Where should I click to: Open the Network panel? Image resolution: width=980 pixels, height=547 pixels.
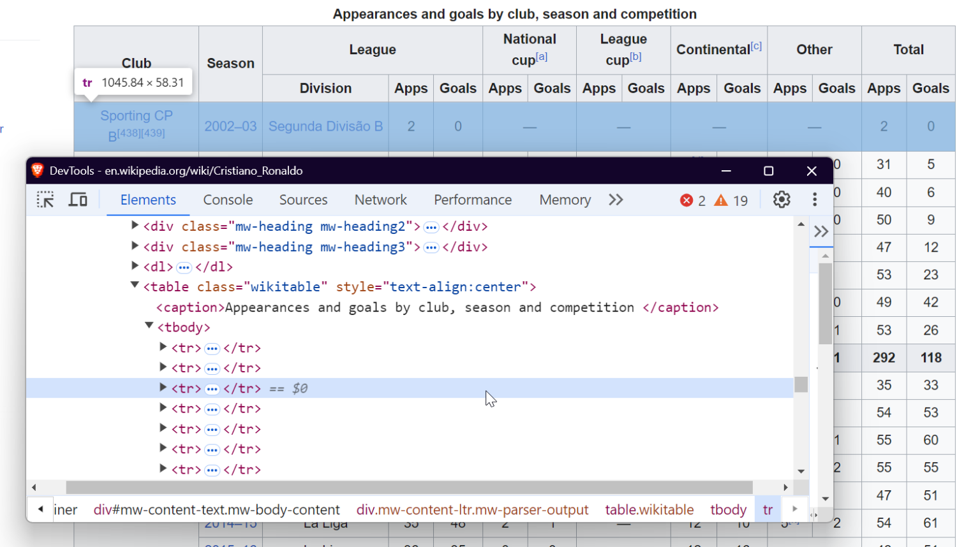coord(380,200)
